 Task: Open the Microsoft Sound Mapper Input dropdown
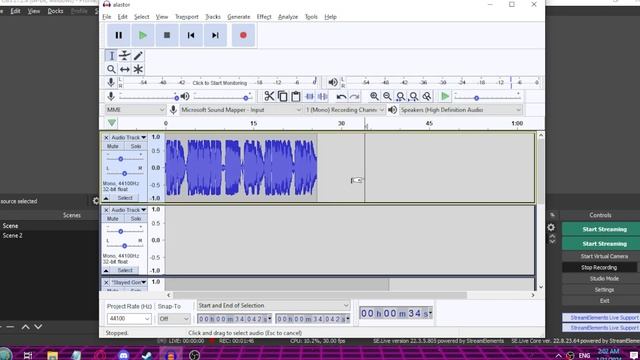[241, 110]
